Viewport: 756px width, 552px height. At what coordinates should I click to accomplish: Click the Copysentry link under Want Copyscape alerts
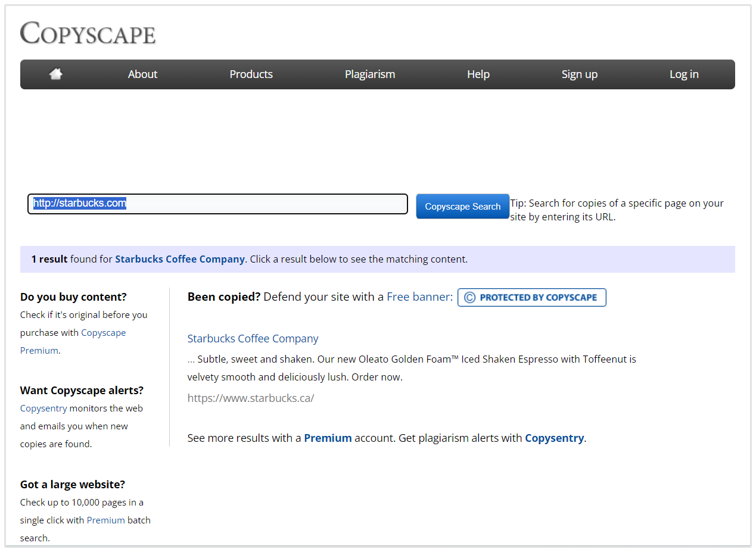[x=43, y=408]
